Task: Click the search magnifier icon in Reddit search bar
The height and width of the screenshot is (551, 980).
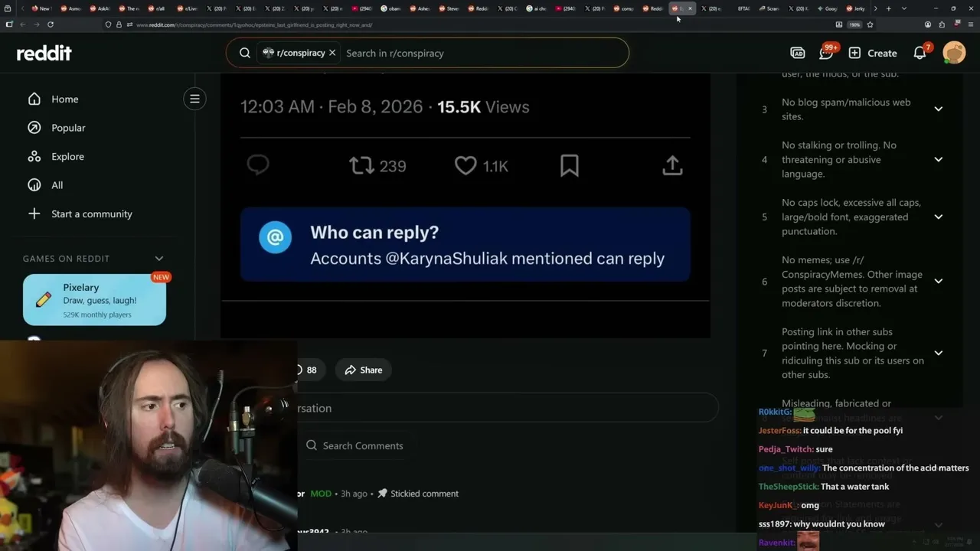Action: (245, 53)
